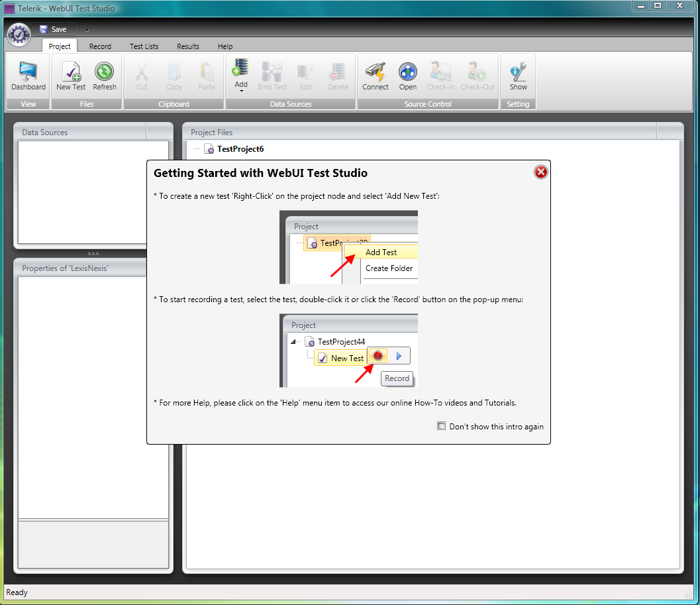Image resolution: width=700 pixels, height=605 pixels.
Task: Open the Test Lists tab
Action: [144, 46]
